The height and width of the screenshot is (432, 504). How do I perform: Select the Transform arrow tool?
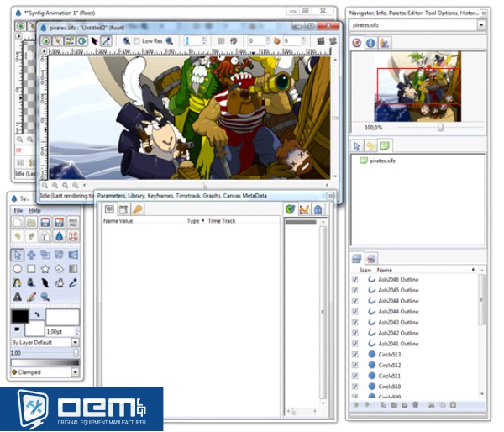[x=18, y=256]
